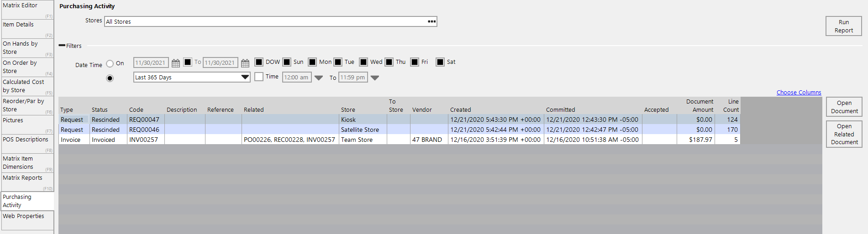The width and height of the screenshot is (868, 234).
Task: Toggle the Sat checkbox
Action: pos(440,62)
